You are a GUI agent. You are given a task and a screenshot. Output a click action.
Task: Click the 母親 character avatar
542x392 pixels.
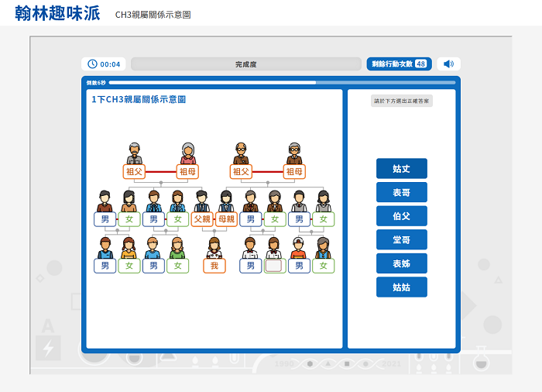(x=226, y=201)
